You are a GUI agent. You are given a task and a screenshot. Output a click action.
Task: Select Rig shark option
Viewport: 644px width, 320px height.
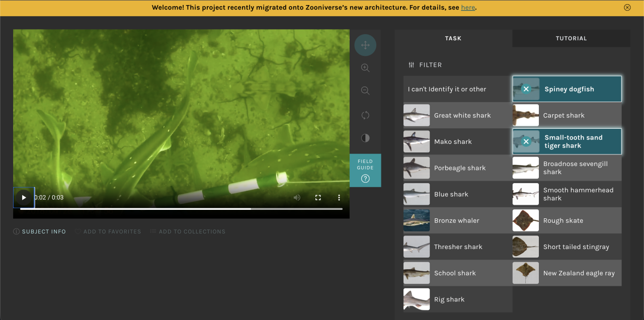coord(457,299)
